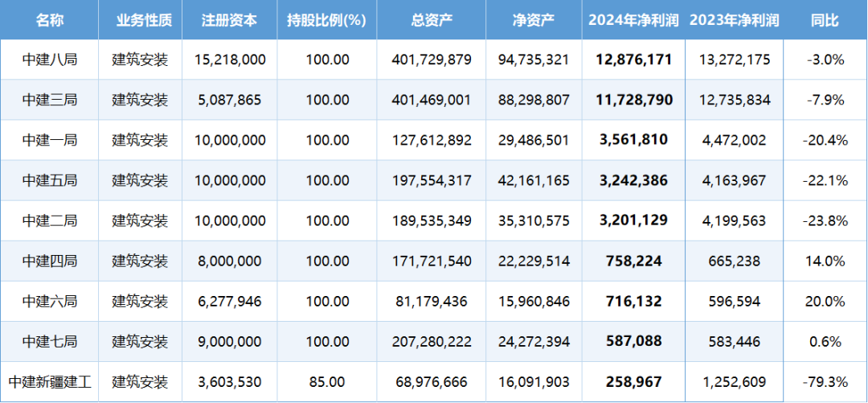Viewport: 868px width, 403px height.
Task: Select the 中建新疆建工 name cell
Action: click(49, 382)
